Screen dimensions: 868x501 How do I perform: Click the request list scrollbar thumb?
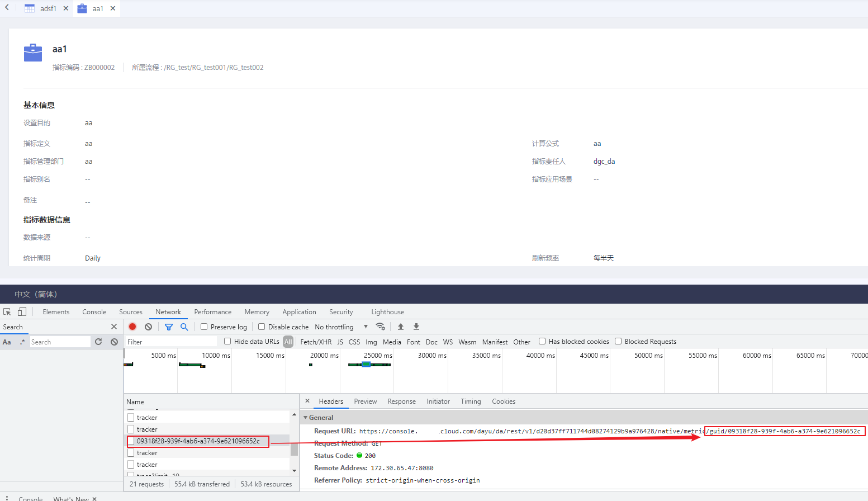(294, 450)
